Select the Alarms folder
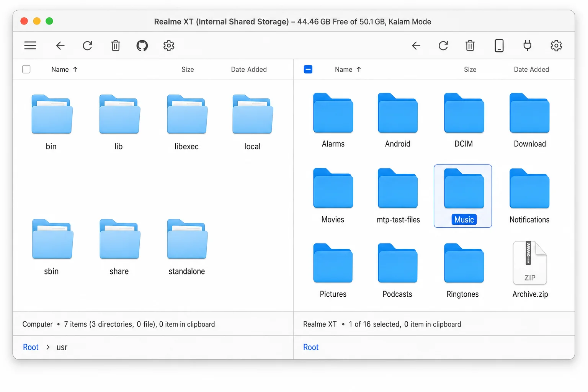The width and height of the screenshot is (588, 392). [333, 120]
